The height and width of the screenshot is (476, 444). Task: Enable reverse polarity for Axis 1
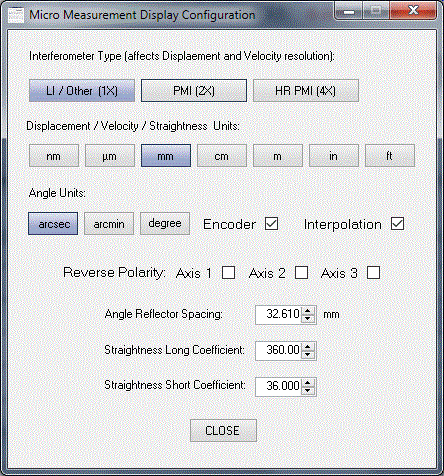point(228,273)
